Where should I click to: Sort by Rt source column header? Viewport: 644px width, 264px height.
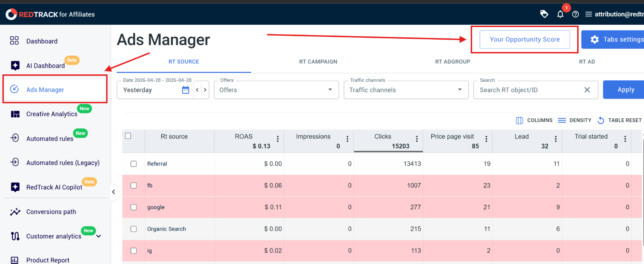pyautogui.click(x=174, y=137)
